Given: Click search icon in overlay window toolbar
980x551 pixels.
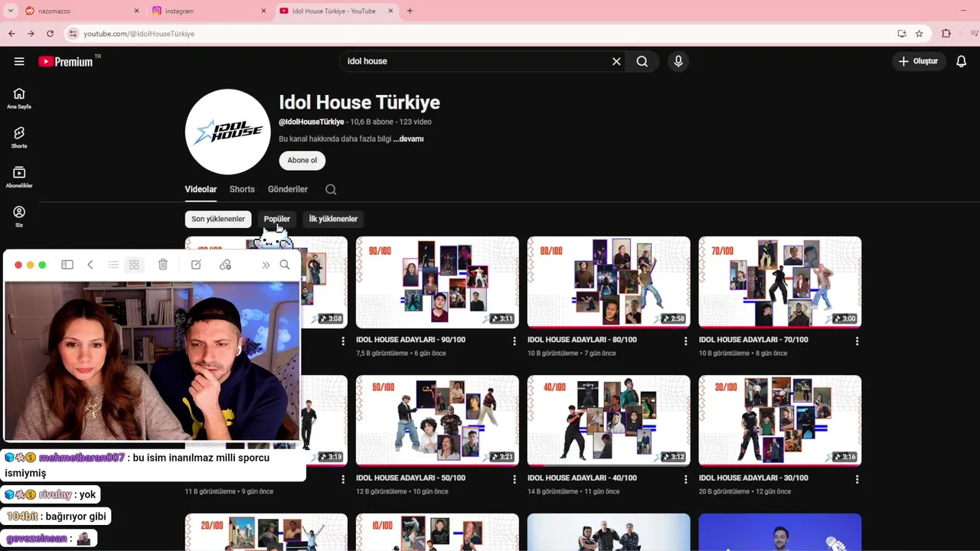Looking at the screenshot, I should tap(285, 265).
